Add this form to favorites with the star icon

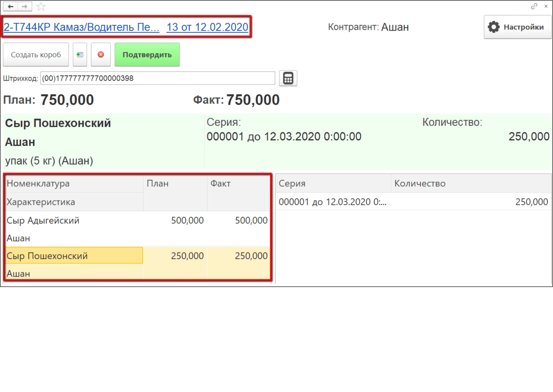(x=41, y=7)
